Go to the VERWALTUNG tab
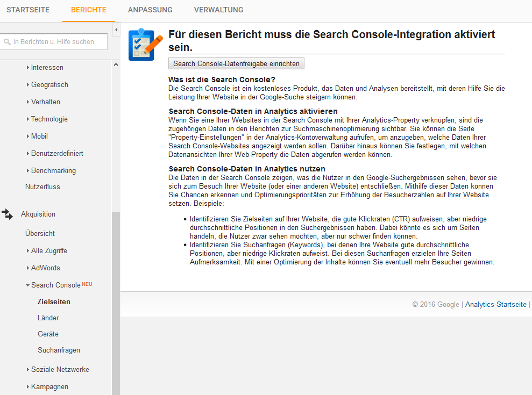 [218, 10]
